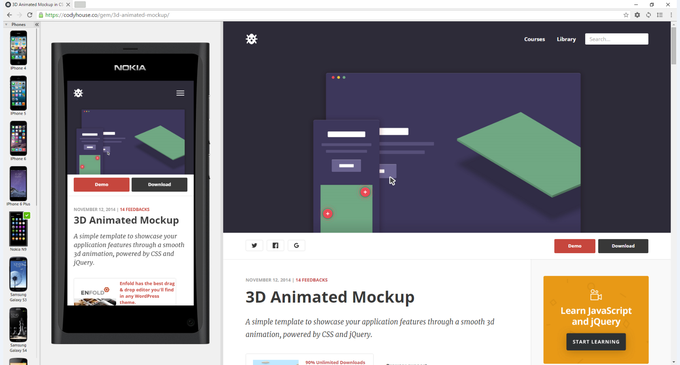Click the 14 FEEDBACKS link

pyautogui.click(x=311, y=280)
